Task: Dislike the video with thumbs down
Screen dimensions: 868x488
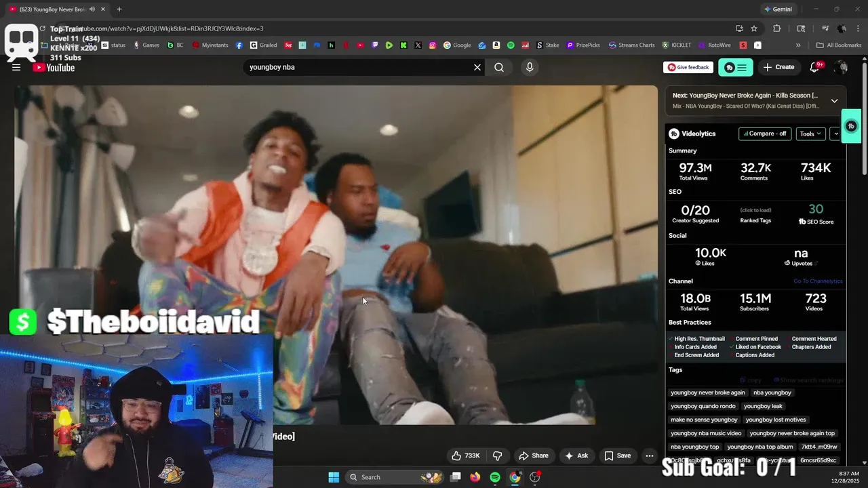Action: pos(497,455)
